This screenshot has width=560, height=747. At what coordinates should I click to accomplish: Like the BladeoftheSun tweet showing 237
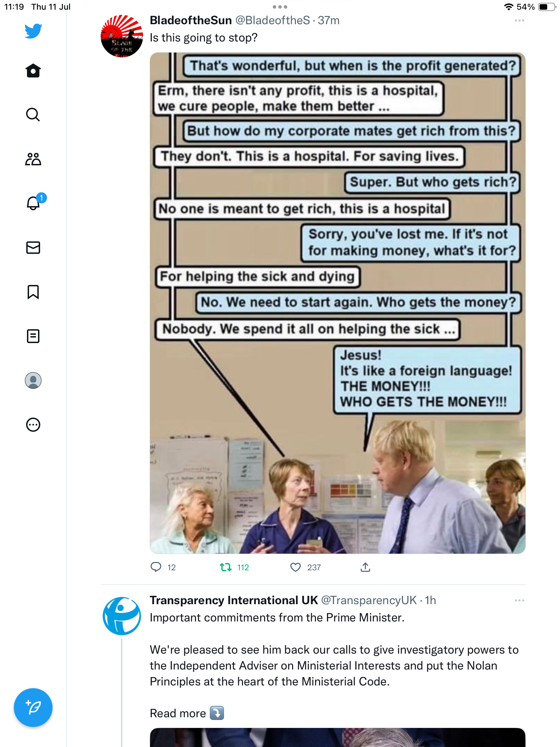coord(296,567)
